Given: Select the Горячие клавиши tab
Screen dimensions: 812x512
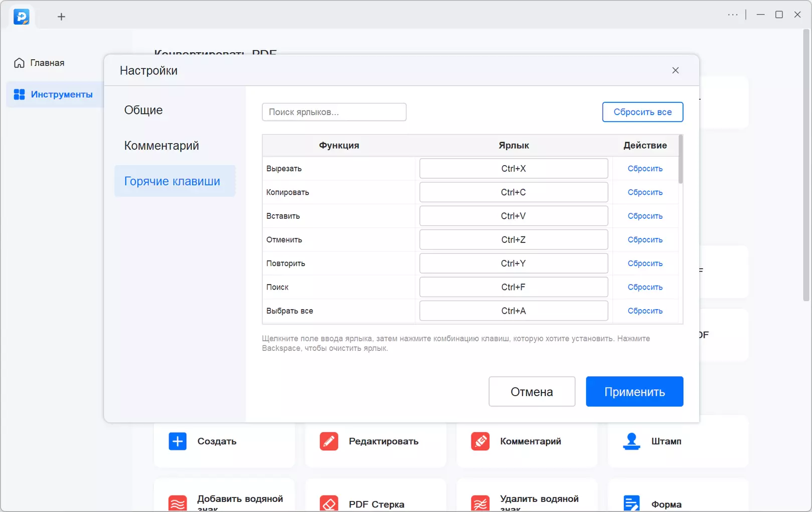Looking at the screenshot, I should point(175,181).
